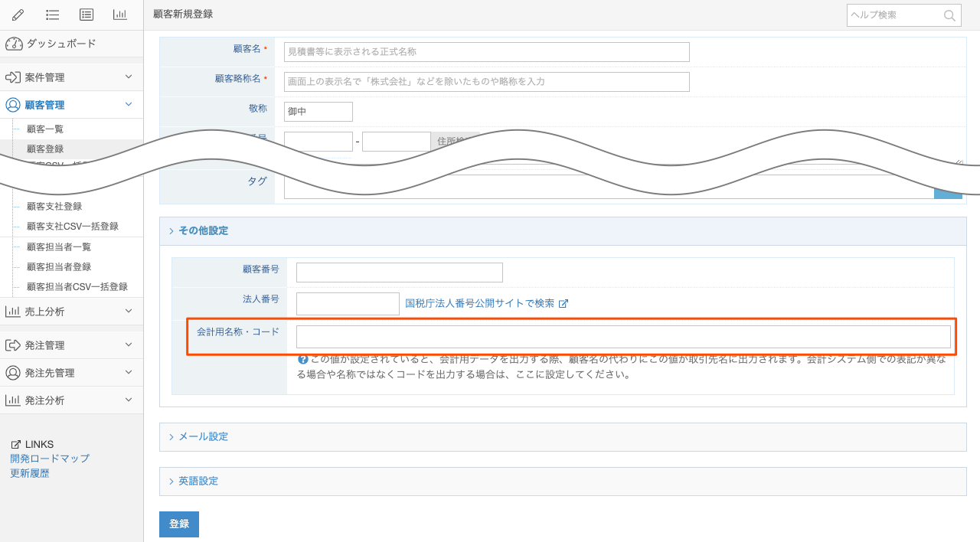Open 顧客担当者一覧 in sidebar
Viewport: 980px width, 542px height.
(x=59, y=247)
